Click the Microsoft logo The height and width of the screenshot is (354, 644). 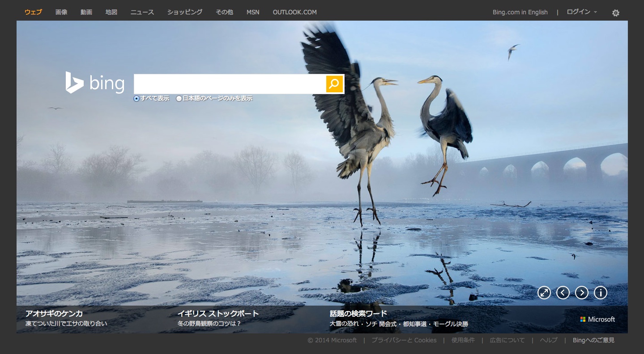pos(597,319)
